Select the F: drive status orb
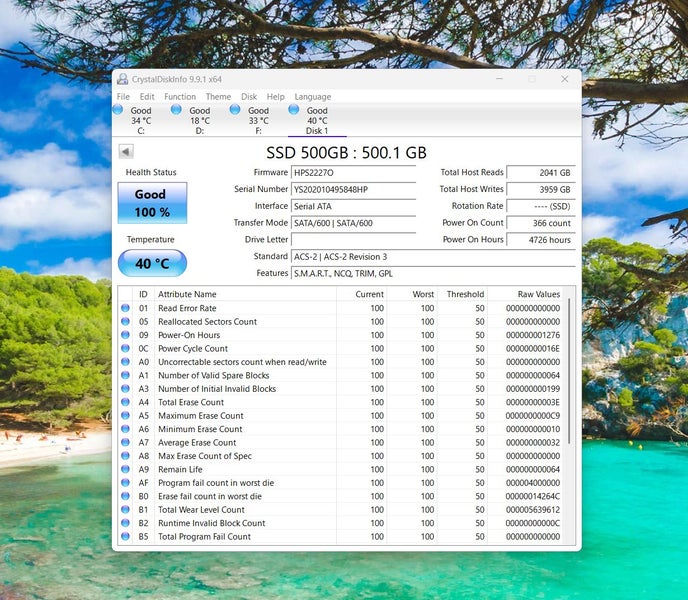688x600 pixels. 235,109
